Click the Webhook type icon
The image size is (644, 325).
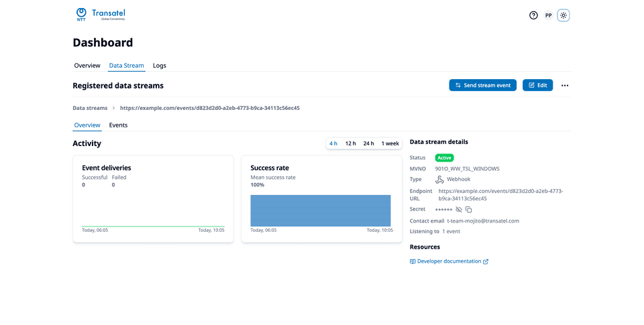(439, 180)
